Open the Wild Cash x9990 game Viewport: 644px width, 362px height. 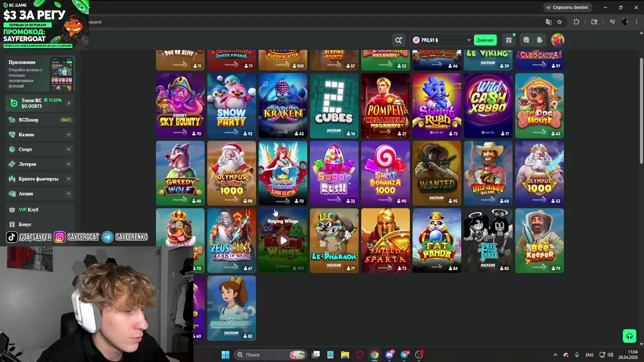(x=488, y=105)
